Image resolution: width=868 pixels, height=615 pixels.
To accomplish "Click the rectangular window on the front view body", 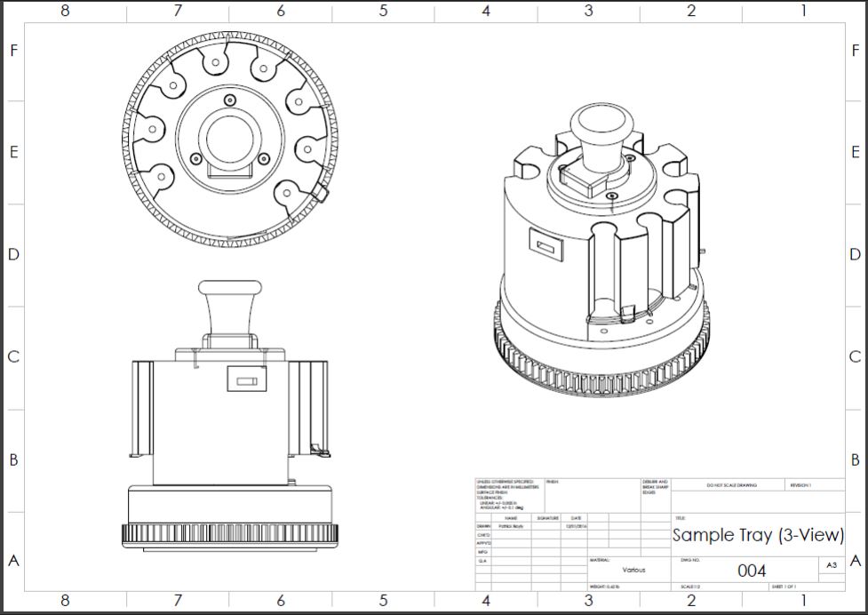I will click(x=243, y=380).
